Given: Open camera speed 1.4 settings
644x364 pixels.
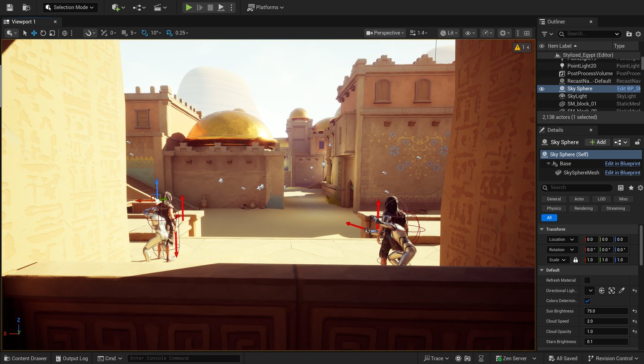Looking at the screenshot, I should tap(419, 33).
